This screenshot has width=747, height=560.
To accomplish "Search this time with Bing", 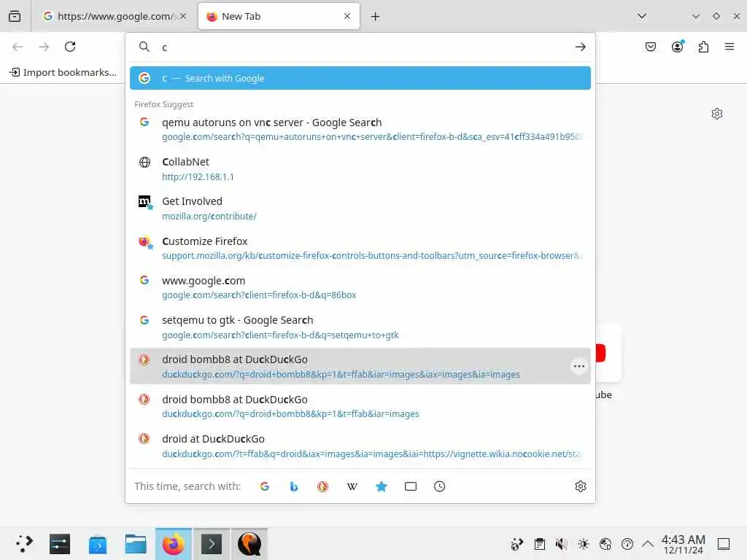I will (x=294, y=486).
